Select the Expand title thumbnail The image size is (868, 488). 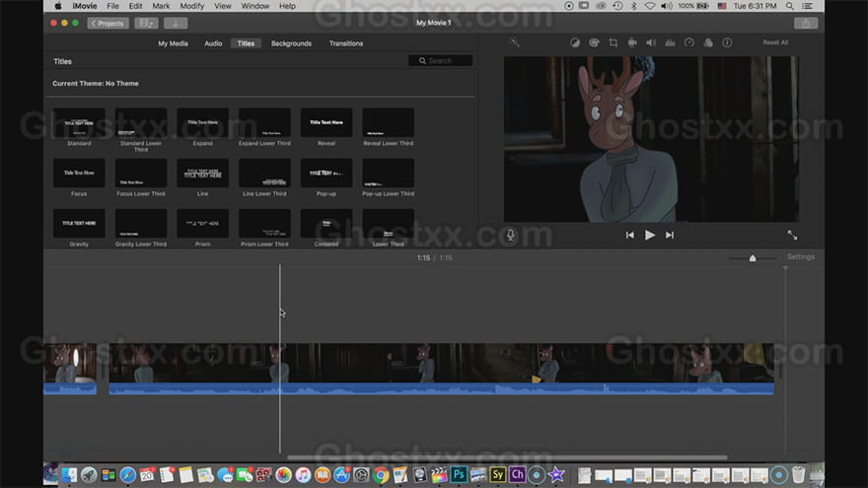[202, 122]
